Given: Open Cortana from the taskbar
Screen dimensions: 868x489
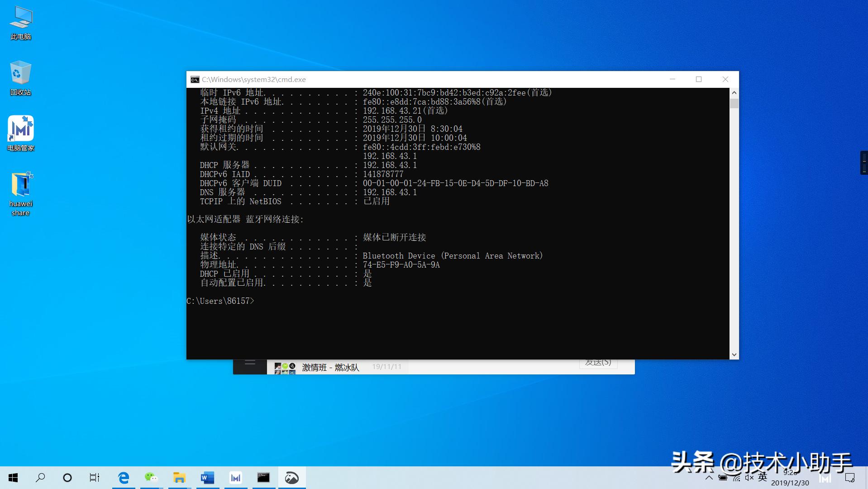Looking at the screenshot, I should tap(67, 478).
